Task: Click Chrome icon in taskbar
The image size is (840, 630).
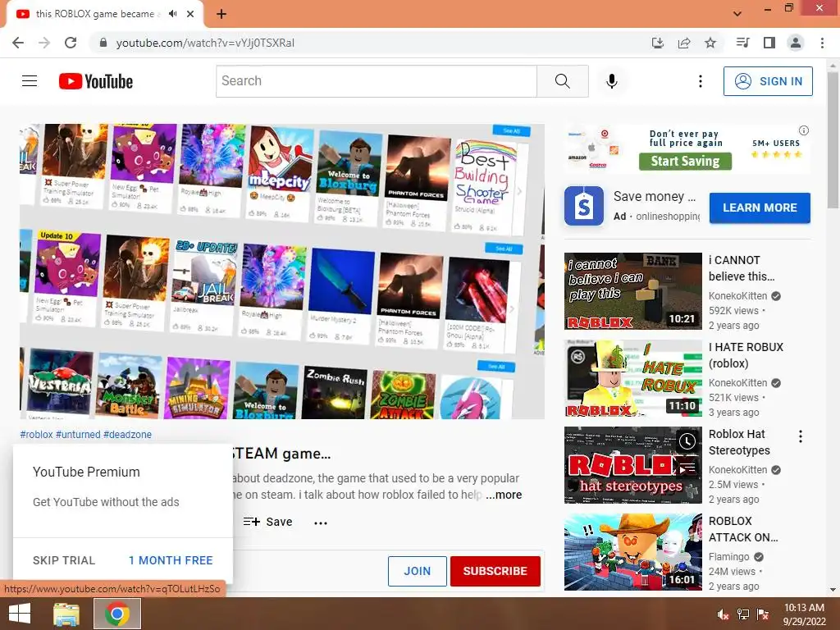Action: click(x=117, y=614)
